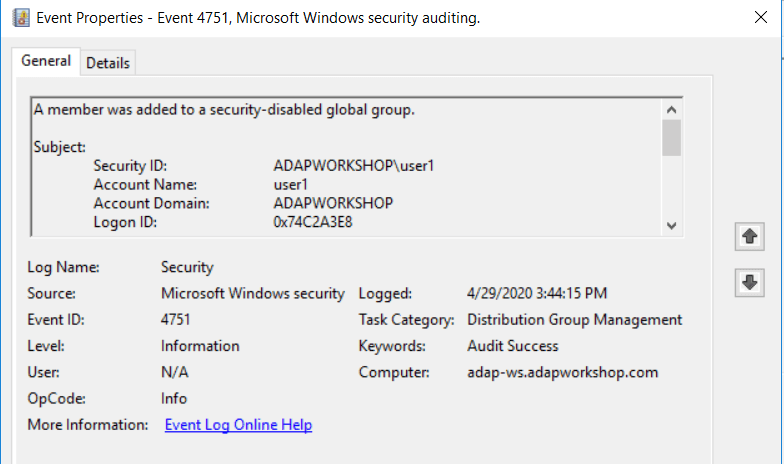Click the Log Name value 'Security'
The width and height of the screenshot is (784, 464).
[x=187, y=268]
